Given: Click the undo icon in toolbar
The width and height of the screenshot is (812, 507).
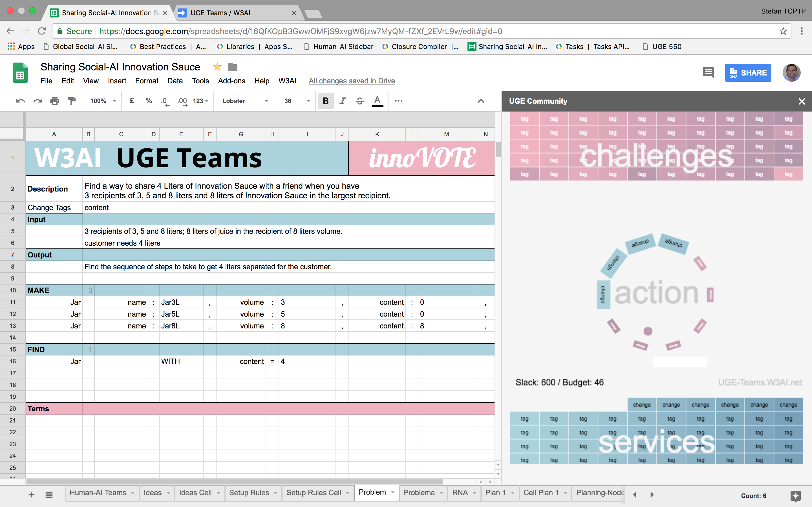Looking at the screenshot, I should 21,101.
